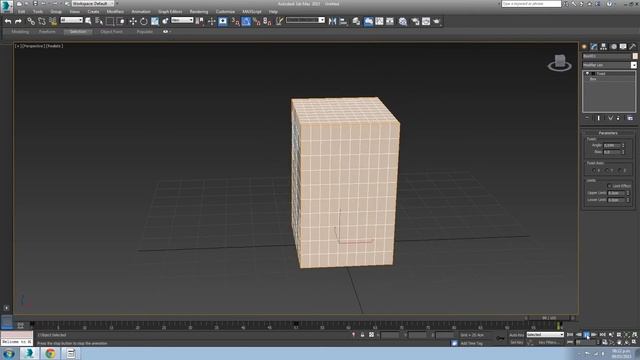This screenshot has height=360, width=640.
Task: Click the Auto Key button
Action: [x=516, y=335]
